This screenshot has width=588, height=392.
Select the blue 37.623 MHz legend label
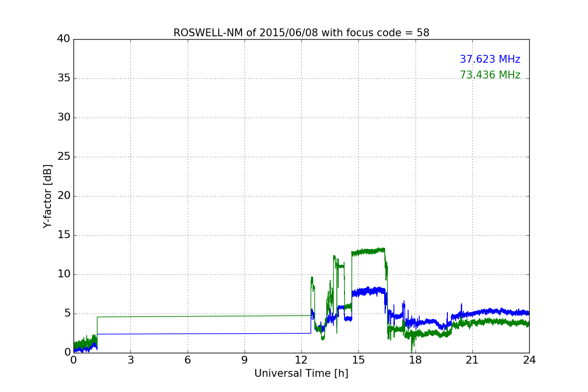(490, 59)
